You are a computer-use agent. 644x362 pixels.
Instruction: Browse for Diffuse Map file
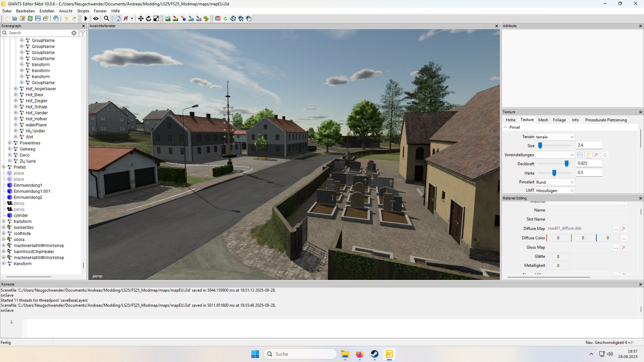click(616, 229)
